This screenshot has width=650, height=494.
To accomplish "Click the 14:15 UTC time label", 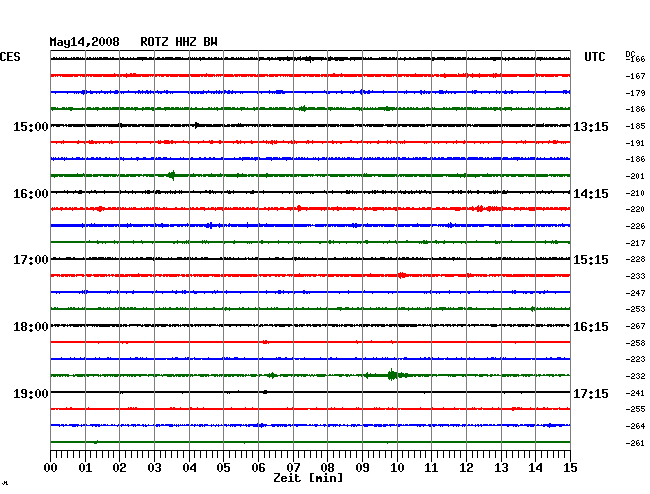I will pyautogui.click(x=591, y=194).
